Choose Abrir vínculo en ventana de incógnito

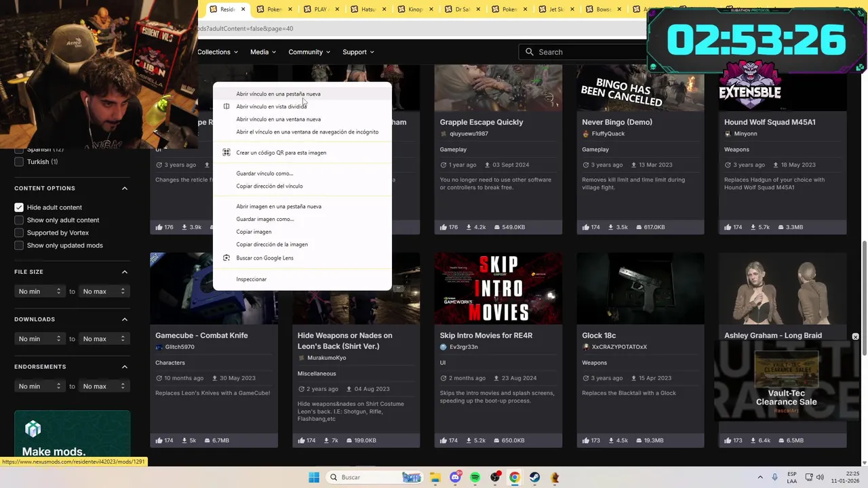(302, 132)
